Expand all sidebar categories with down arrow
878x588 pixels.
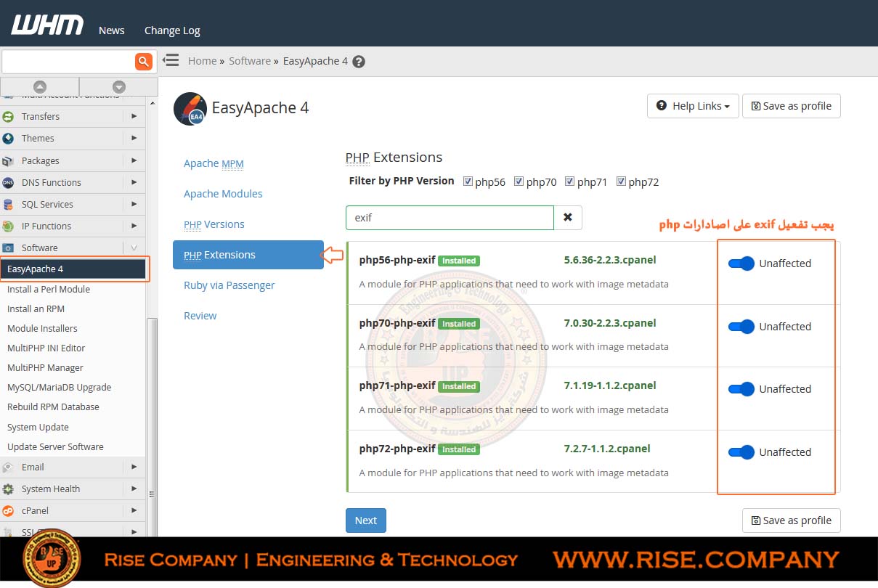pos(119,86)
